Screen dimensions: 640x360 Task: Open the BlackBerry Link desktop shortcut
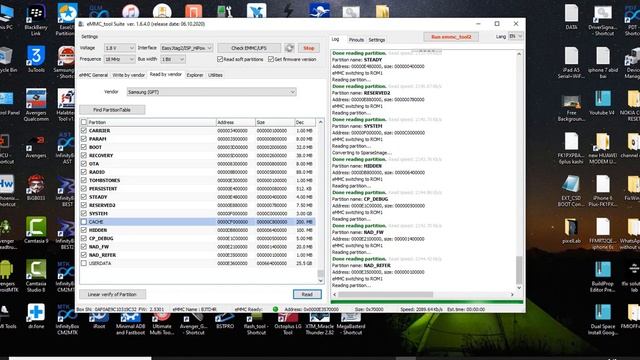tap(36, 19)
